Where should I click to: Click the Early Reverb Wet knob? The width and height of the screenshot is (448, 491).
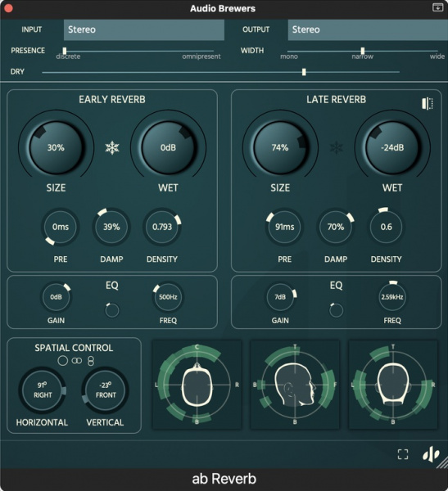click(x=168, y=147)
